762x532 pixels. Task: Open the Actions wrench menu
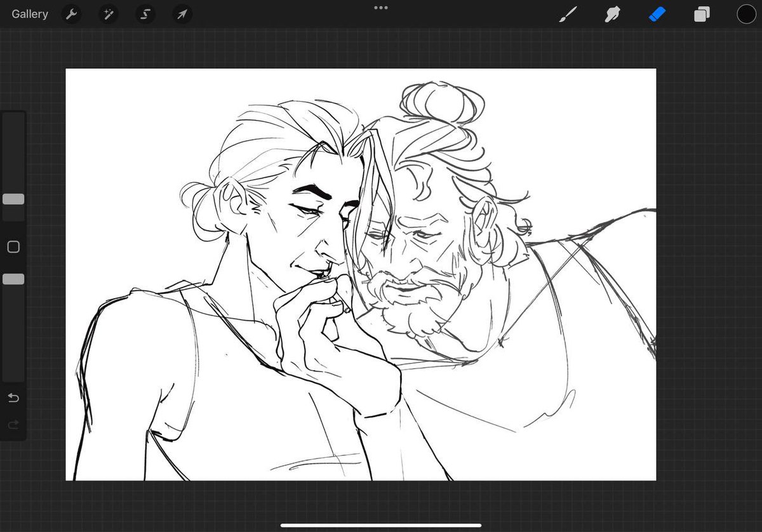click(x=71, y=14)
